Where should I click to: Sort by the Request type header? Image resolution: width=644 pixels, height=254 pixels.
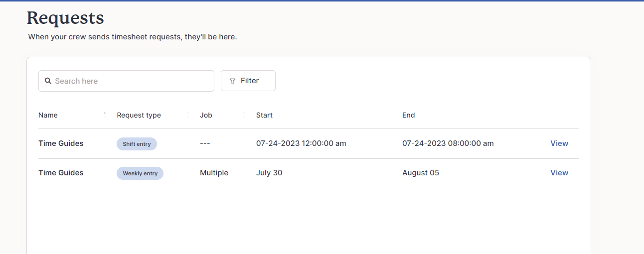point(139,115)
